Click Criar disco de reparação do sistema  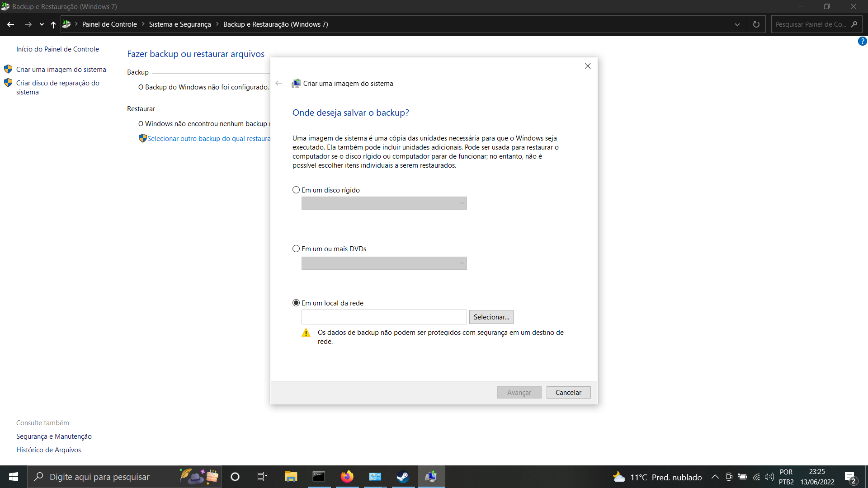tap(58, 88)
